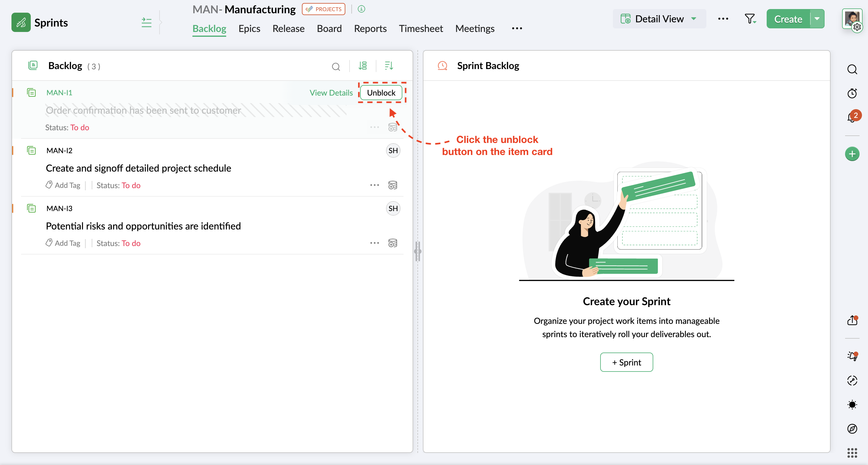Viewport: 868px width, 465px height.
Task: Open notifications bell with badge 2
Action: point(851,117)
